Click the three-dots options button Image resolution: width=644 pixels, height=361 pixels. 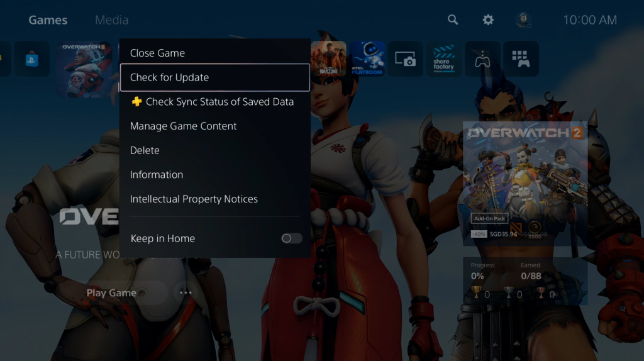pos(186,293)
